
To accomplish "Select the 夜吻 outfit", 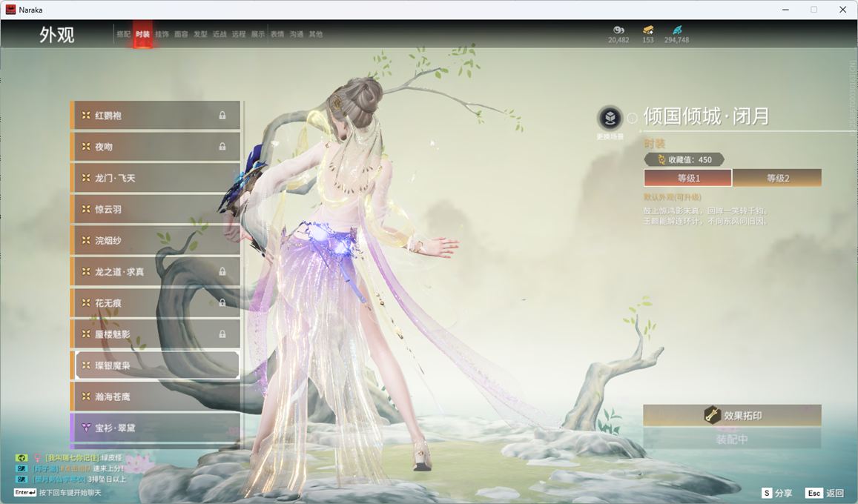I will (x=156, y=147).
